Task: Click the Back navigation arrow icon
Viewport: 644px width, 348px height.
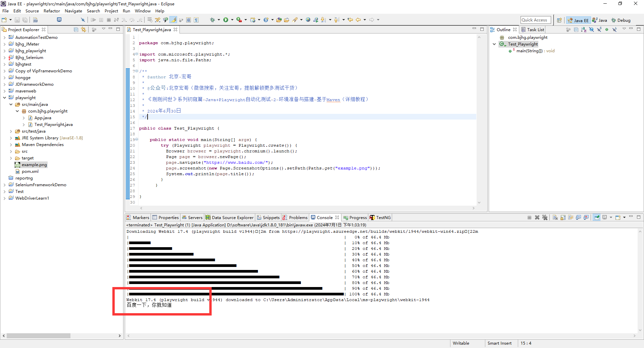Action: (358, 20)
